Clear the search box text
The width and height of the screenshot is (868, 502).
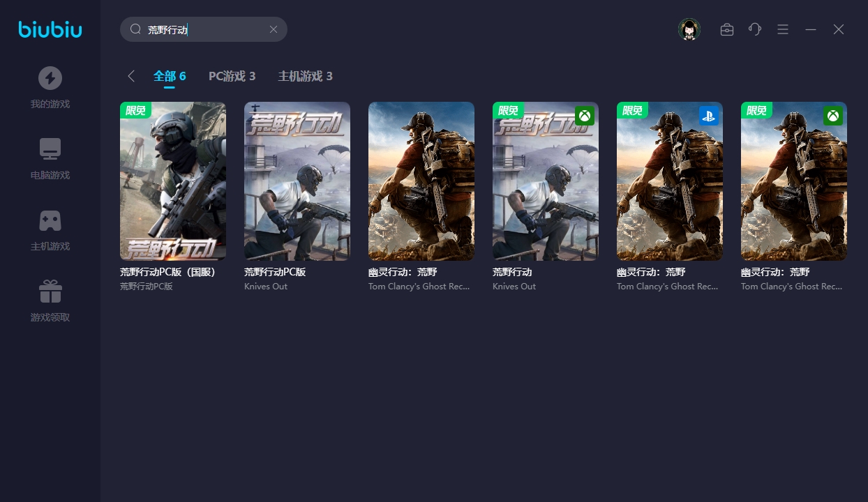[274, 29]
